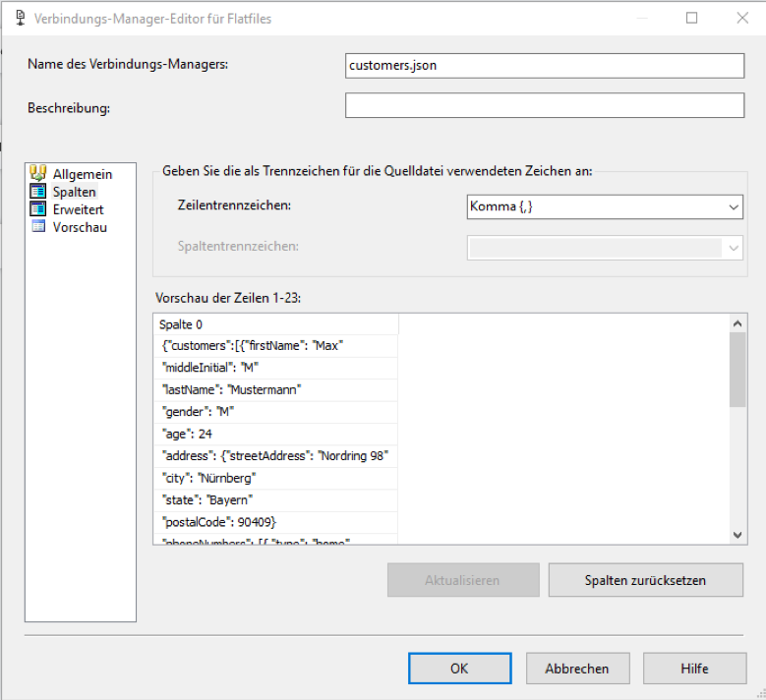This screenshot has width=766, height=700.
Task: Focus the Name des Verbindungs-Managers field
Action: (x=544, y=65)
